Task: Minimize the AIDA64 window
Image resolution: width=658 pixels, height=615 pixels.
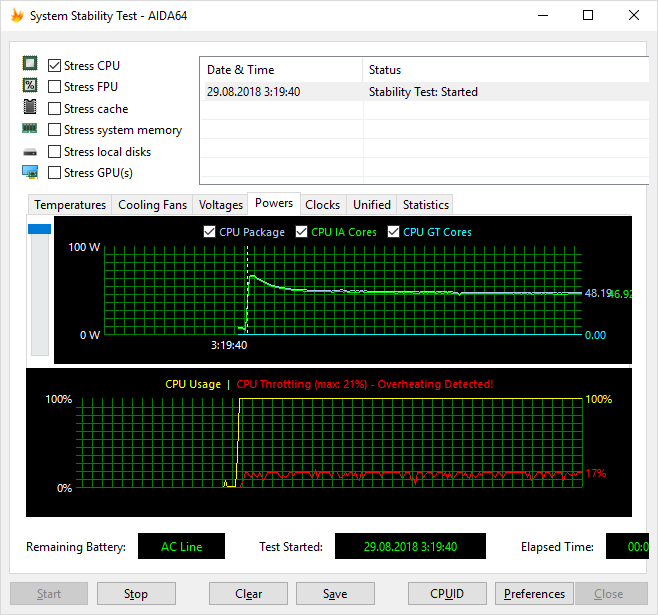Action: [x=543, y=16]
